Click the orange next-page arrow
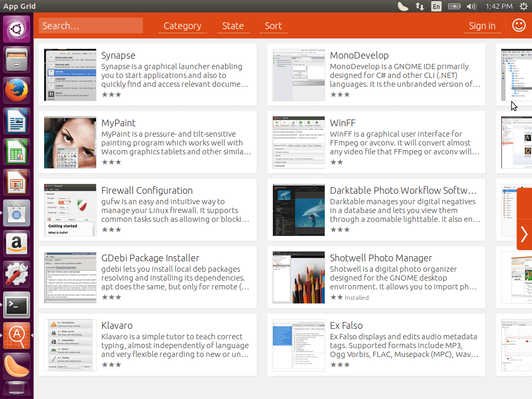The height and width of the screenshot is (399, 532). pyautogui.click(x=524, y=234)
